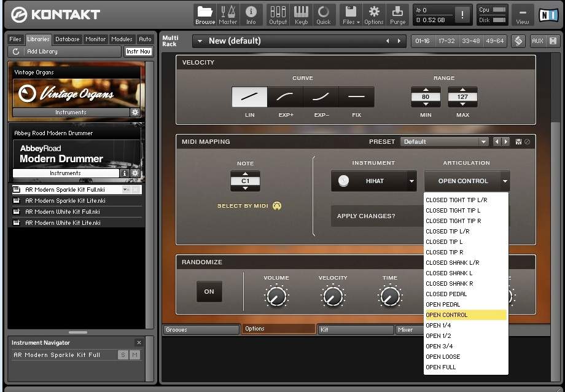Open AR Modern Sparkle Kit Full.nki row dropdown
The height and width of the screenshot is (392, 565).
tap(125, 189)
